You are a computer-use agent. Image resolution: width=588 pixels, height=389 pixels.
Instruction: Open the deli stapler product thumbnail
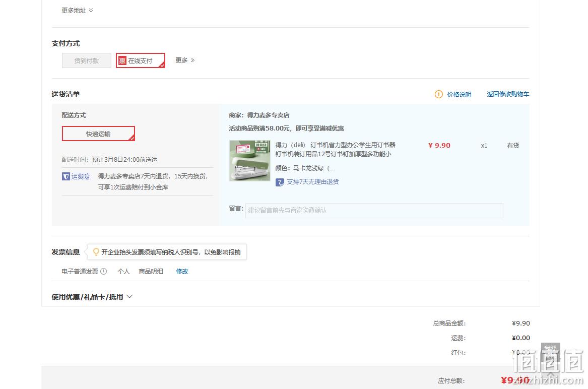250,161
